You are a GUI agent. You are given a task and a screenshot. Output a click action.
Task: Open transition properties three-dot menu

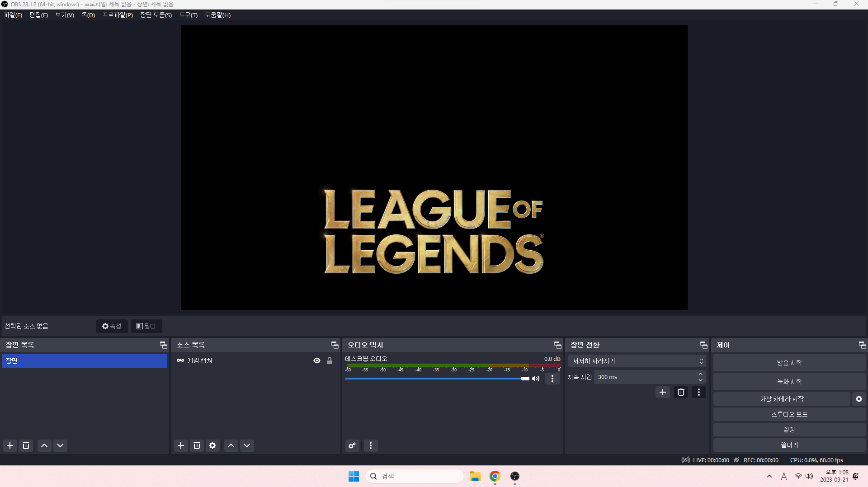pyautogui.click(x=699, y=392)
